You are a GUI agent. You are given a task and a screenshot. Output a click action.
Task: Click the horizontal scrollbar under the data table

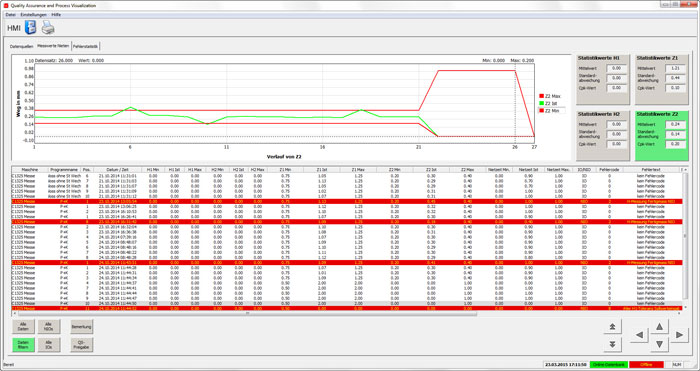(248, 313)
